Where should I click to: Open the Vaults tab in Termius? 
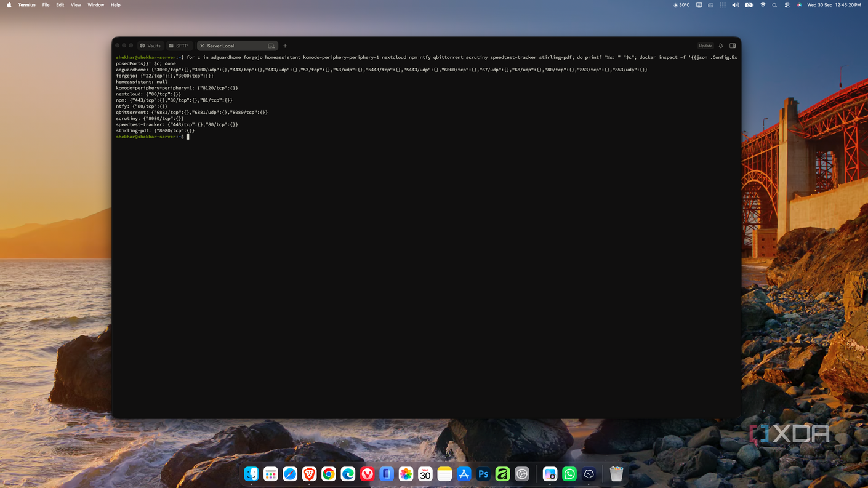click(150, 46)
